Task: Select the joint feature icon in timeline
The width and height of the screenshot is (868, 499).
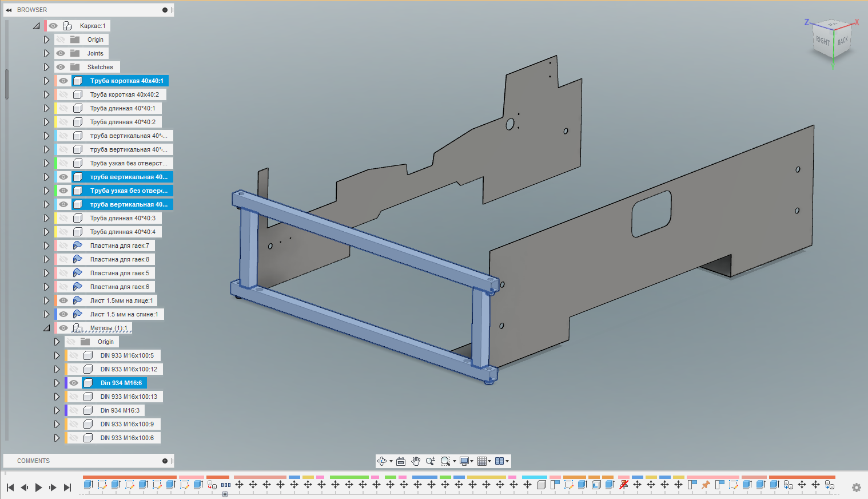Action: pos(212,485)
